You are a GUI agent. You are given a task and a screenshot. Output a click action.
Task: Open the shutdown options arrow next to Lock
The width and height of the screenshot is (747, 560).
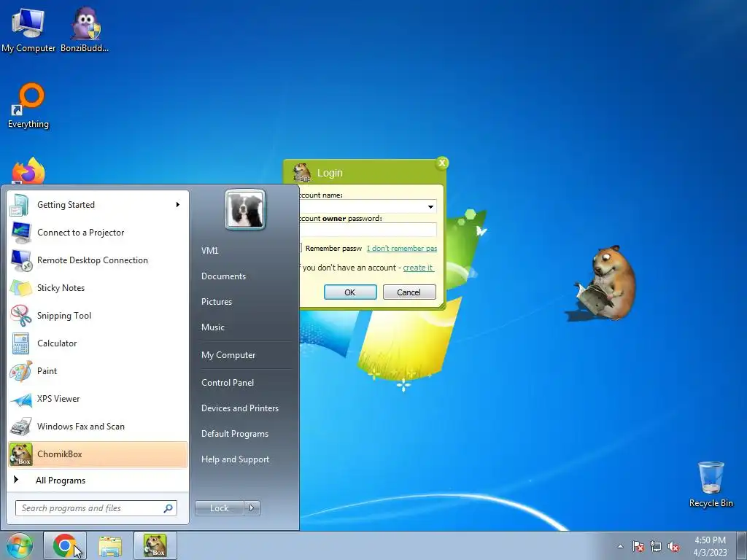[x=252, y=508]
